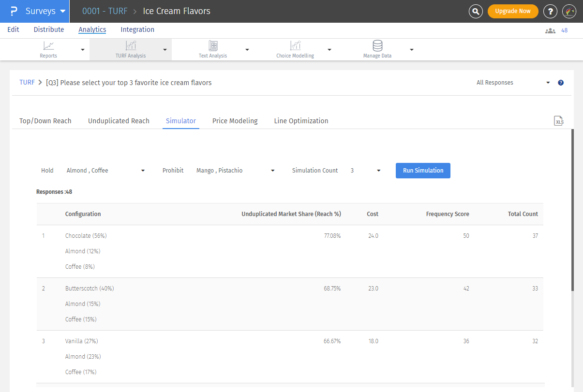
Task: Click the user profile avatar icon
Action: click(x=569, y=11)
